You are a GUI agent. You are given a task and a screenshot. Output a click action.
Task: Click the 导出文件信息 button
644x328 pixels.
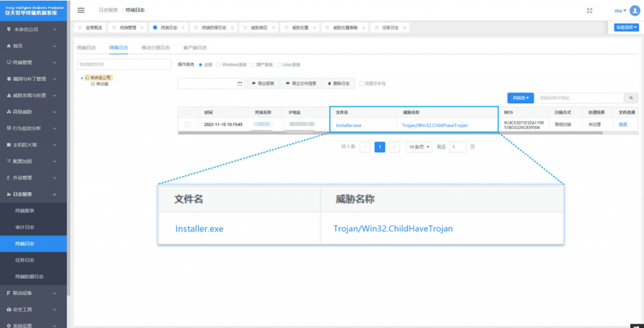click(301, 84)
